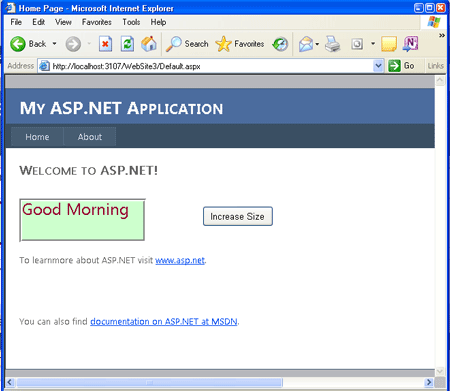Image resolution: width=450 pixels, height=391 pixels.
Task: Open the Favorites menu
Action: coord(97,22)
